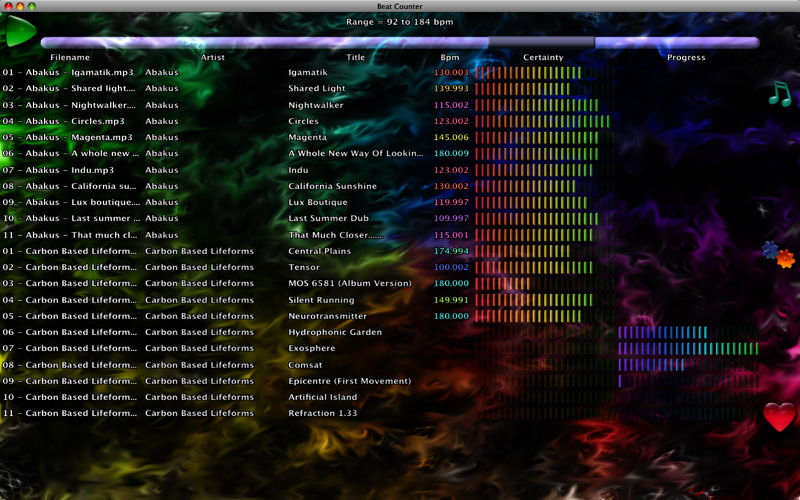This screenshot has width=800, height=500.
Task: Sort by the Bpm column header
Action: click(450, 57)
